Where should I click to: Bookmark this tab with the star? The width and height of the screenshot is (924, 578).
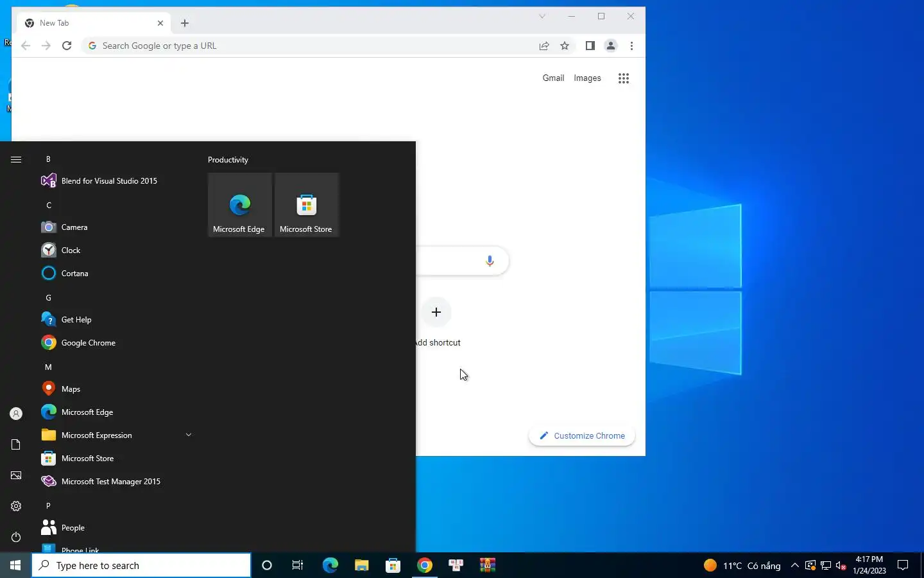565,46
